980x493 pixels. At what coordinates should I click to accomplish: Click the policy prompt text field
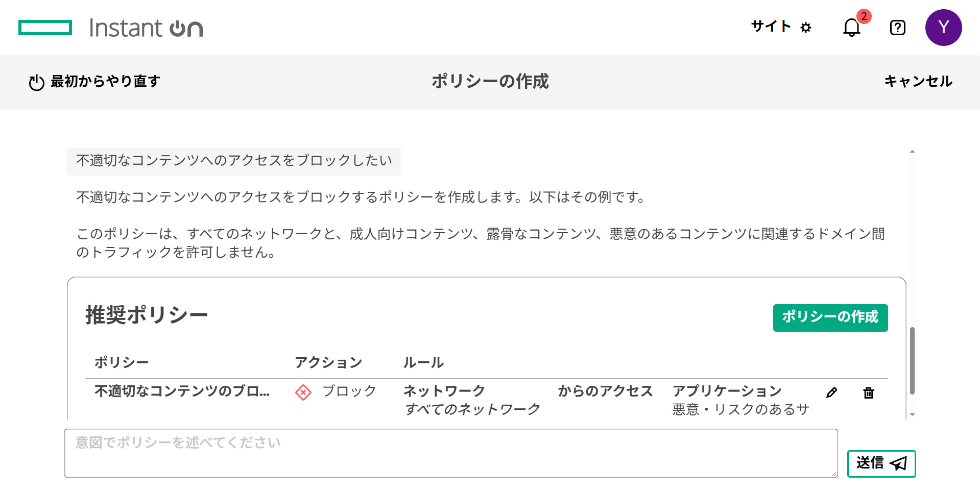pyautogui.click(x=450, y=453)
